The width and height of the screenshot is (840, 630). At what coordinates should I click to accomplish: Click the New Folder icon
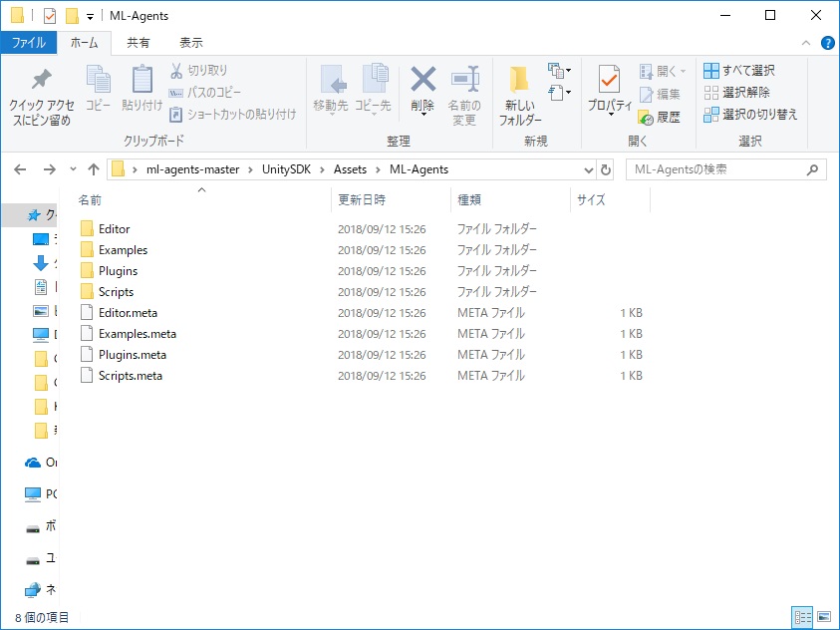tap(519, 81)
